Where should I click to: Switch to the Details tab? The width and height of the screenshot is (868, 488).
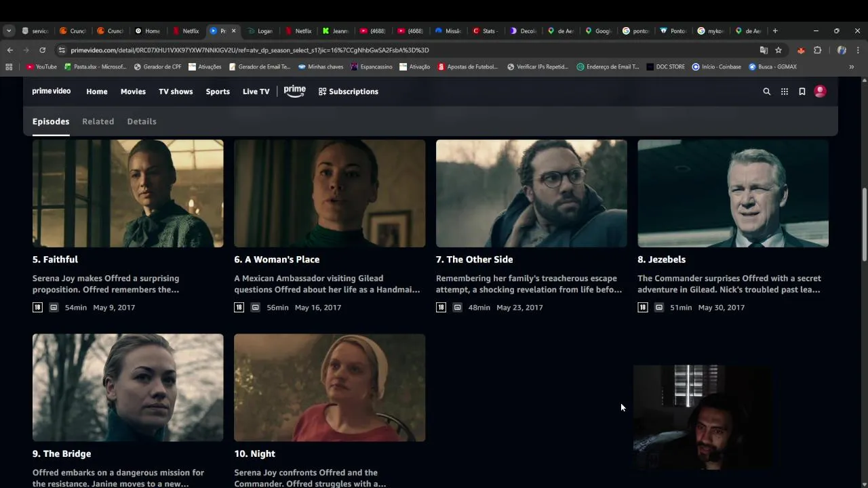[x=142, y=121]
